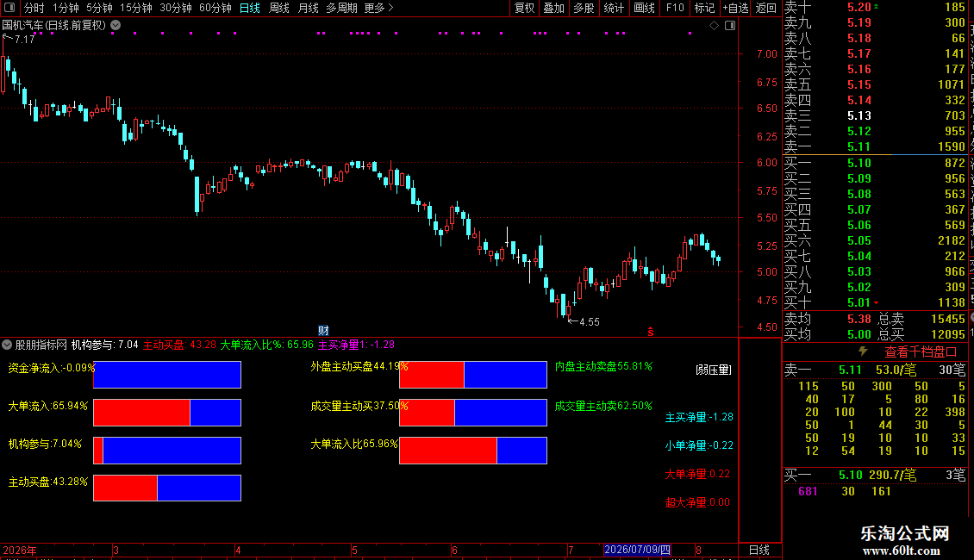Select the 买十 5.01 order row
The image size is (974, 560).
[x=875, y=303]
